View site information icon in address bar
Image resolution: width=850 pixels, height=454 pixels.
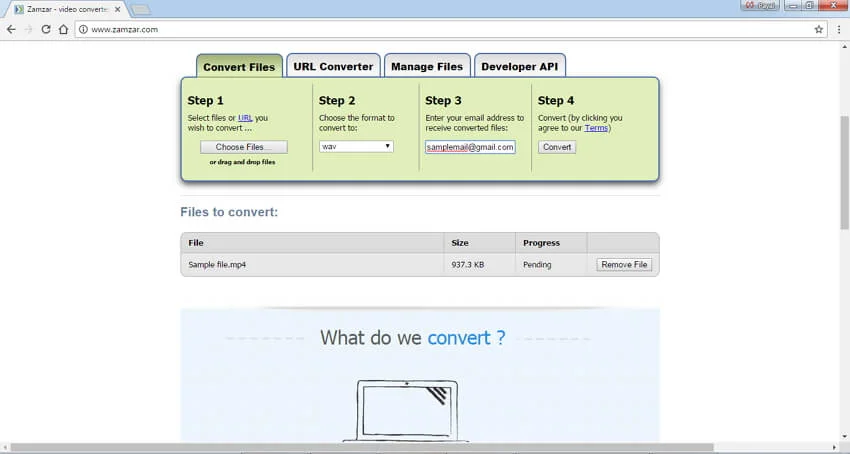click(84, 29)
